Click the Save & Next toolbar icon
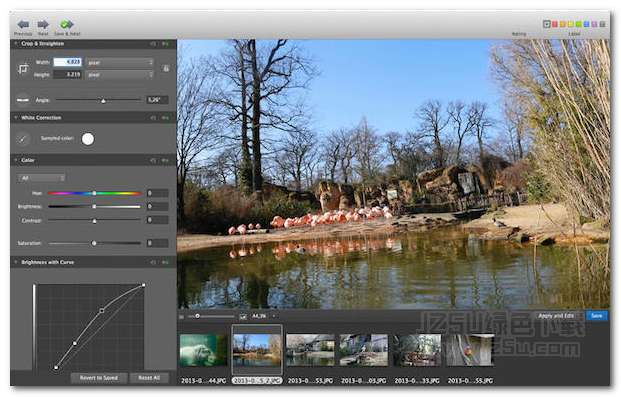Image resolution: width=621 pixels, height=397 pixels. [x=67, y=25]
